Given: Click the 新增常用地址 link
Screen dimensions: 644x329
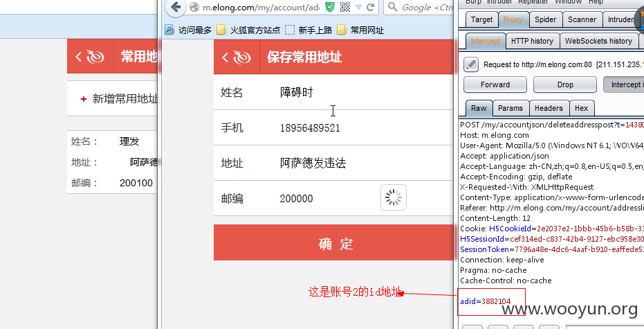Looking at the screenshot, I should tap(125, 98).
